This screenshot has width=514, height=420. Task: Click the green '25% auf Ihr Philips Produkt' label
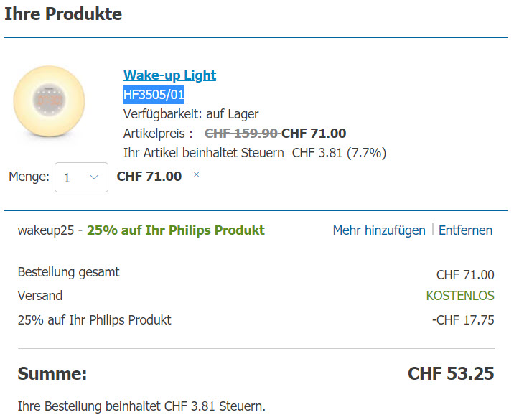(x=176, y=230)
